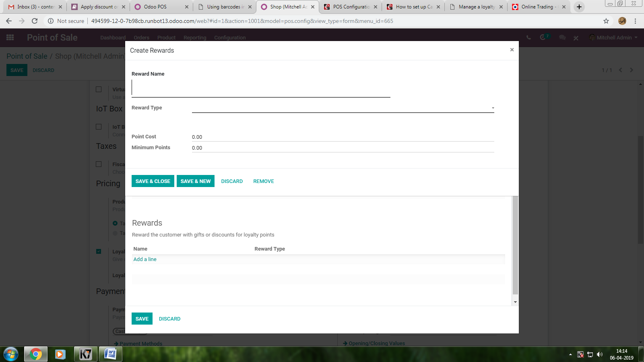Toggle the Fiscal Position checkbox under Taxes
This screenshot has width=644, height=362.
[99, 164]
